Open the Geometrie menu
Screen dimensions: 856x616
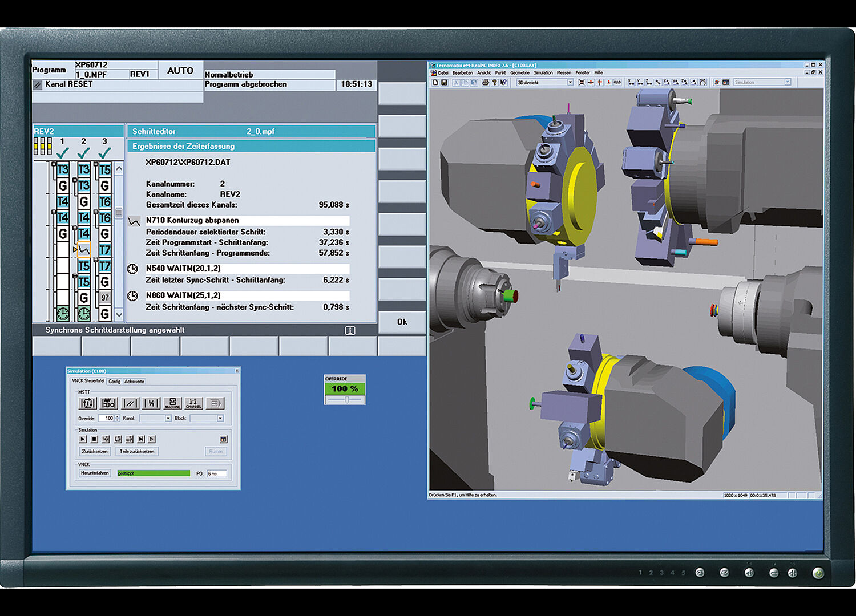point(519,73)
